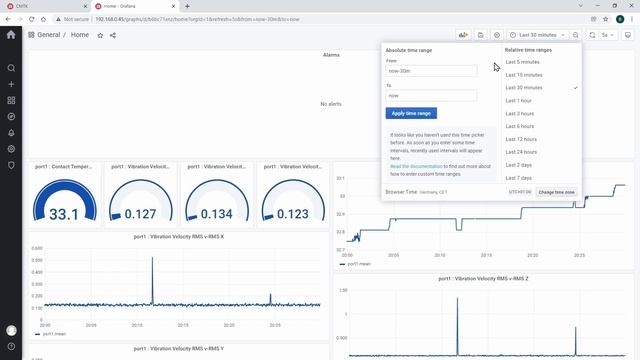Open Grafana home logo in sidebar

click(11, 35)
